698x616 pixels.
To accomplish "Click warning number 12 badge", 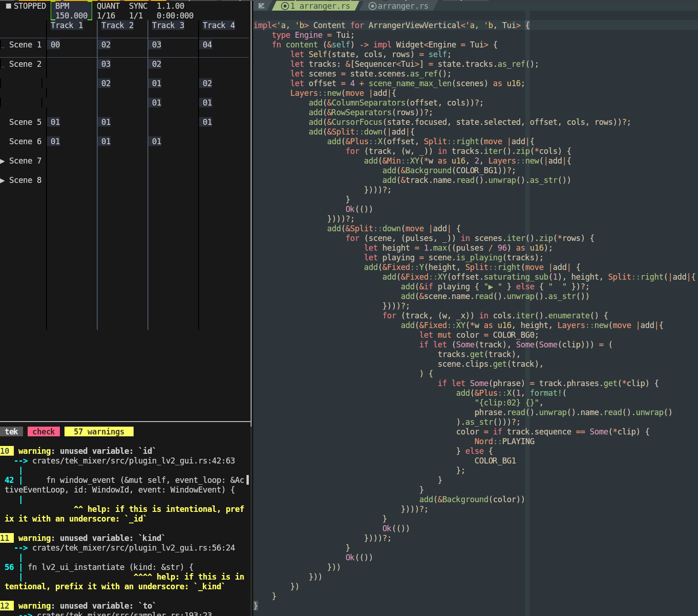I will tap(7, 606).
